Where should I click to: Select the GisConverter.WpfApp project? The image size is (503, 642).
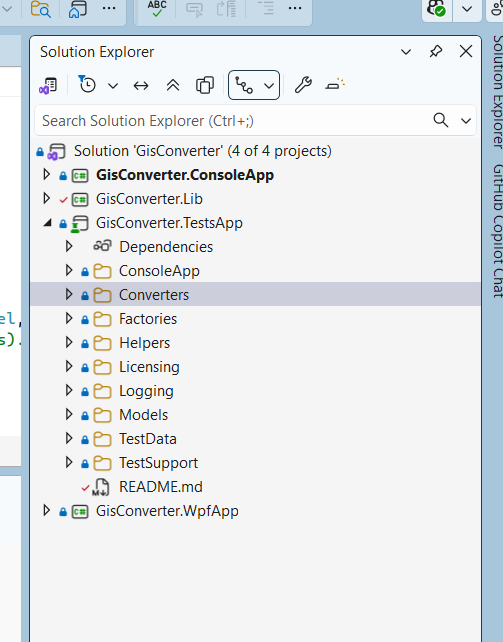167,511
